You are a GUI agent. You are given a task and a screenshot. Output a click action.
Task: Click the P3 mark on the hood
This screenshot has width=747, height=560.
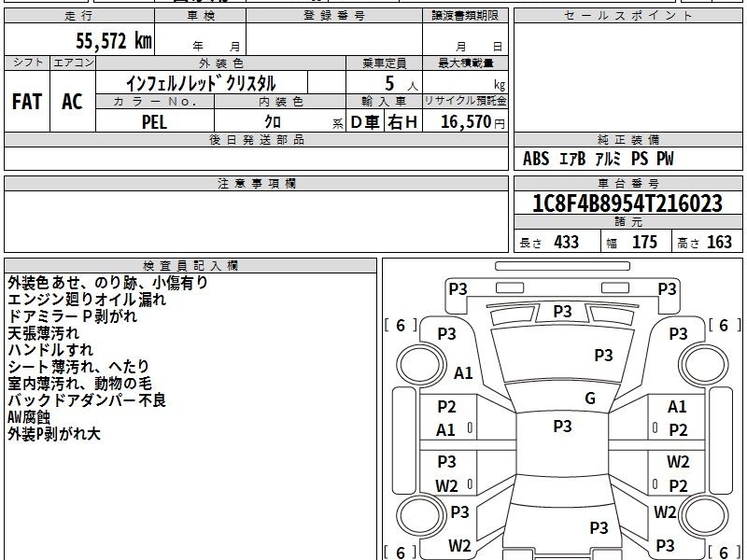603,356
